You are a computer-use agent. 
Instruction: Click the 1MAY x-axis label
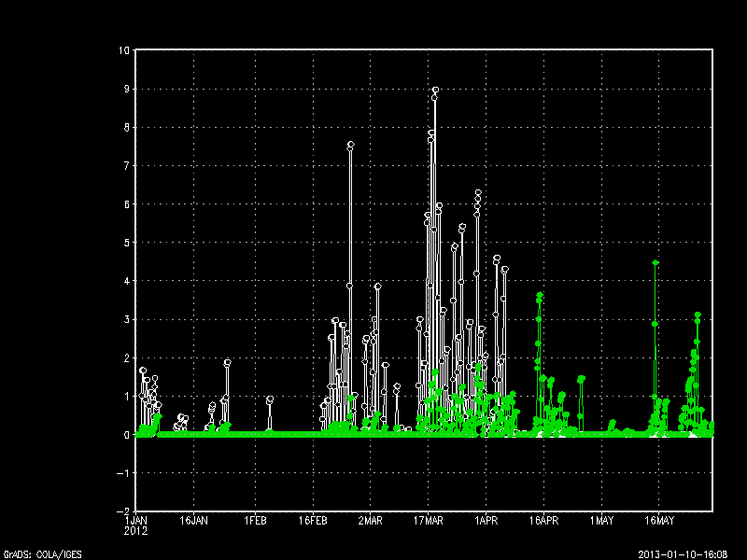pyautogui.click(x=601, y=521)
